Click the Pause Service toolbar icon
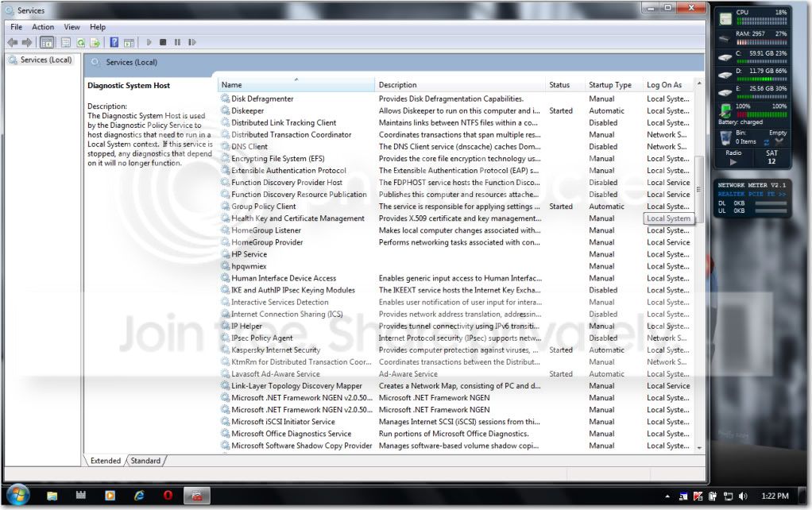Screen dimensions: 812x510 (x=178, y=42)
